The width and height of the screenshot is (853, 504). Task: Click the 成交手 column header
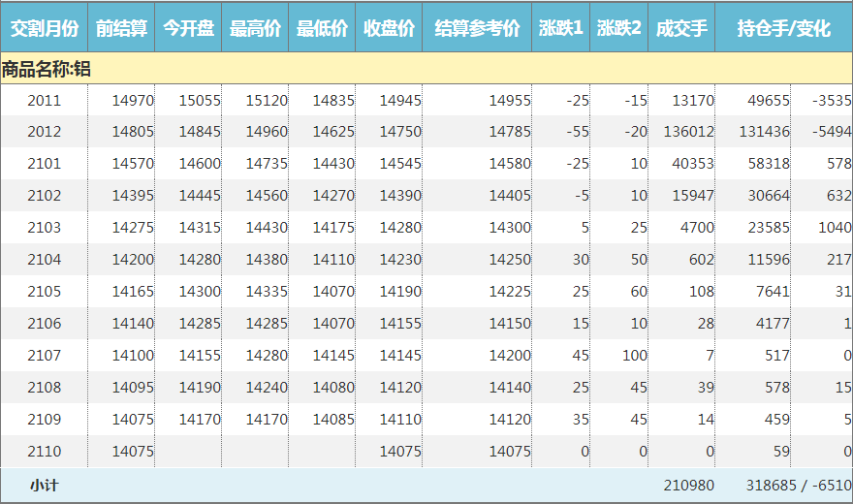click(681, 28)
